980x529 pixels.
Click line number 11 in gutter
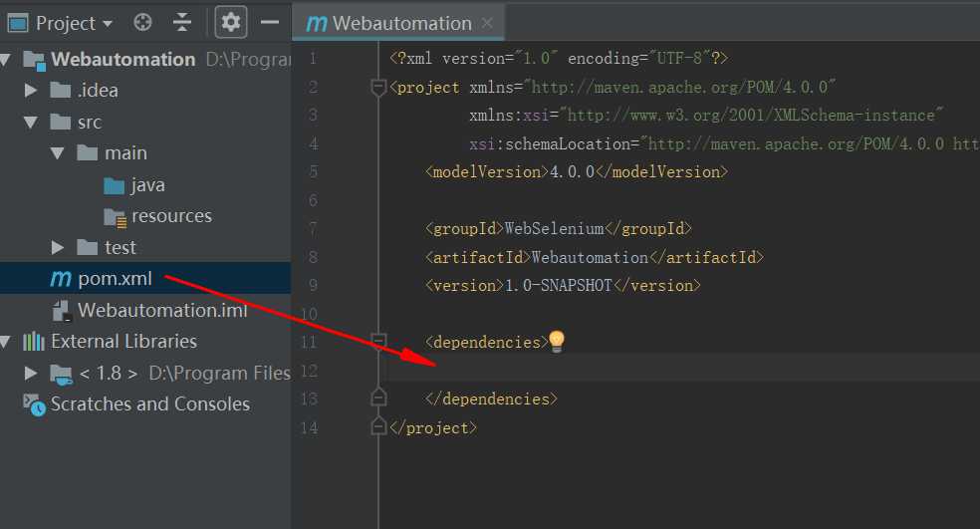309,342
